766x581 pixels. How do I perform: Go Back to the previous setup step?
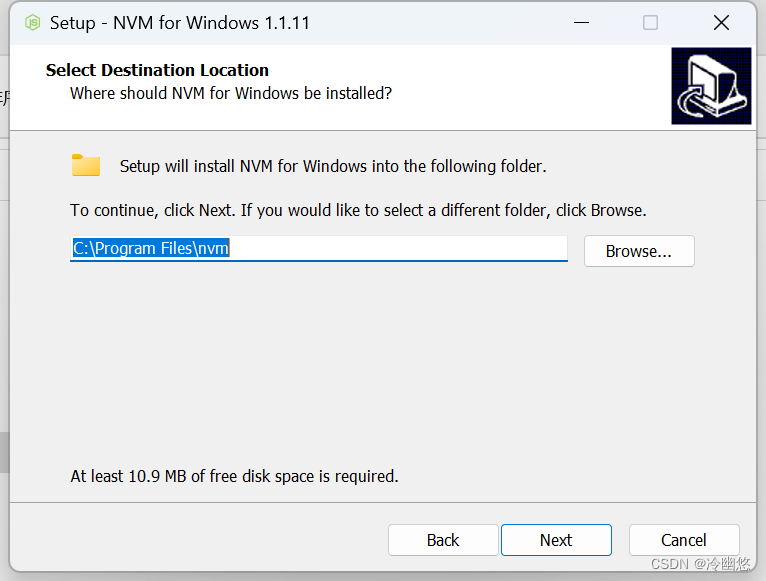(443, 540)
